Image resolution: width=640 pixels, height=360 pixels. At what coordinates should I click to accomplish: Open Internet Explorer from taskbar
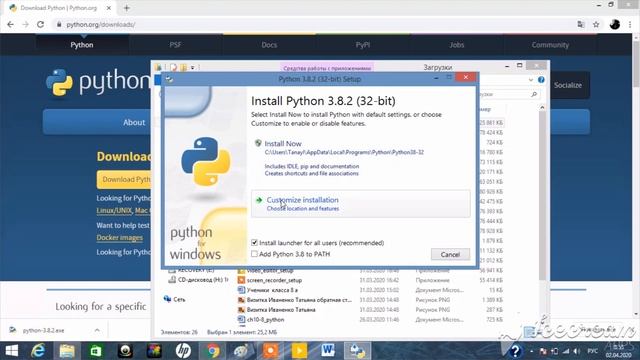click(x=38, y=351)
